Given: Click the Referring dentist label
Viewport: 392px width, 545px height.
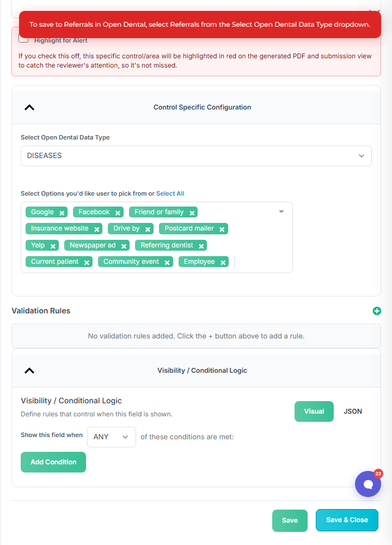Looking at the screenshot, I should (x=167, y=245).
